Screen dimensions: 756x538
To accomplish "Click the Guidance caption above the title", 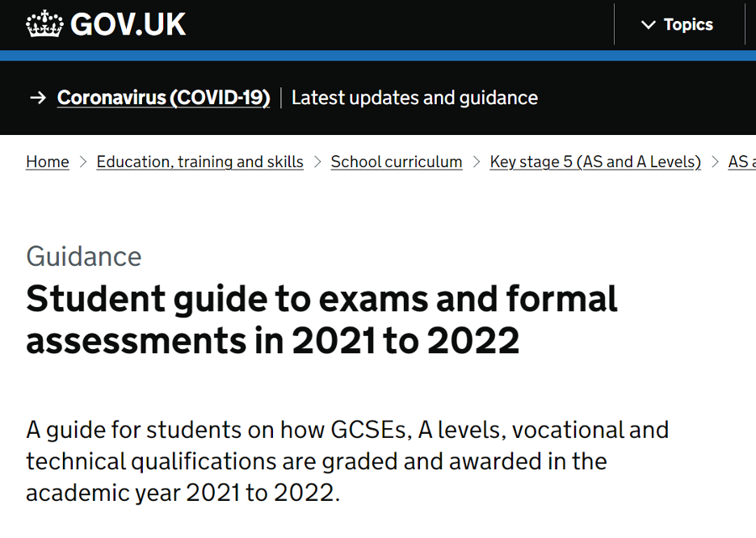I will 84,256.
